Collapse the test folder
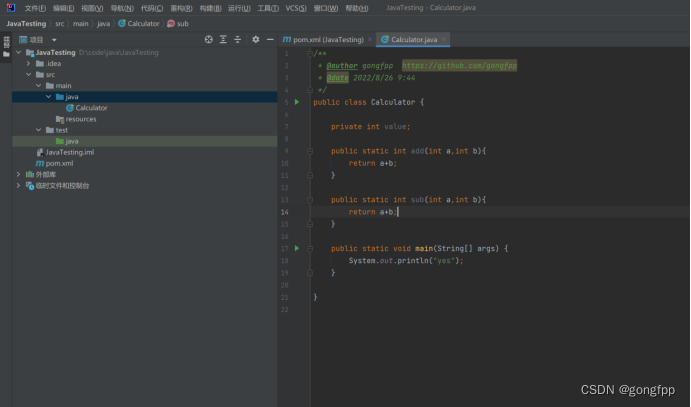691x407 pixels. click(39, 130)
